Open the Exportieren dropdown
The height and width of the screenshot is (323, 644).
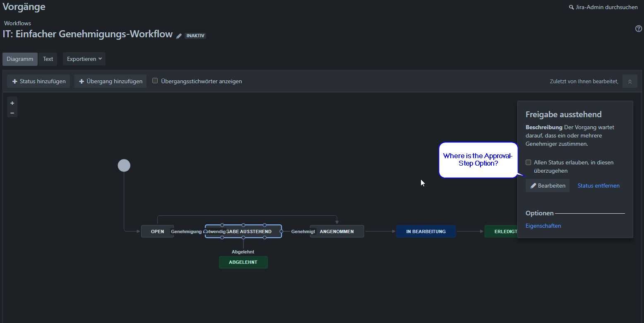[x=84, y=59]
